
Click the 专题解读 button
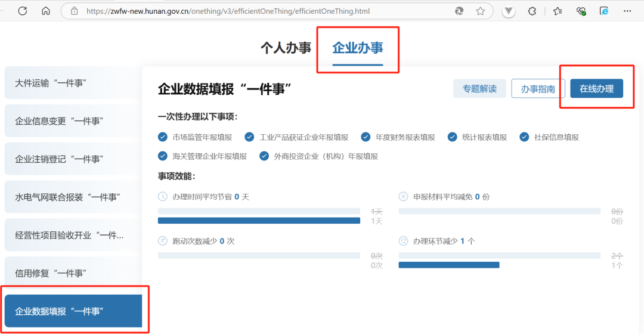479,89
